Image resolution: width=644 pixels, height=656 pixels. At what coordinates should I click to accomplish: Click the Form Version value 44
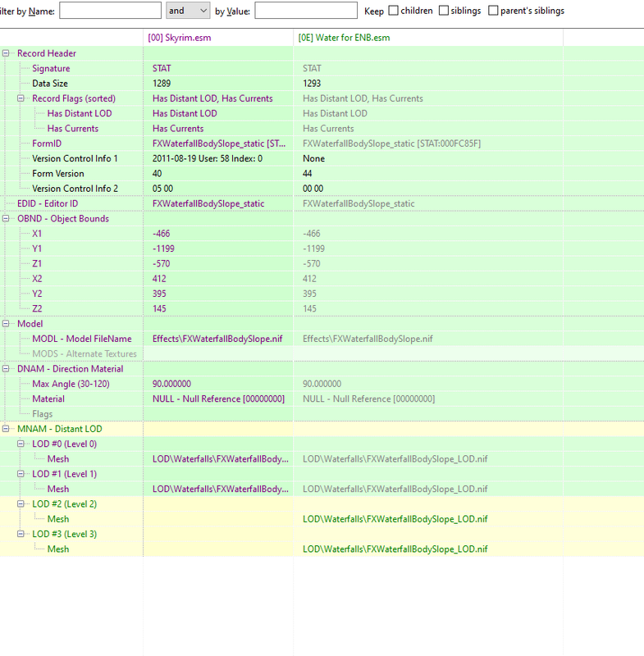pos(307,174)
